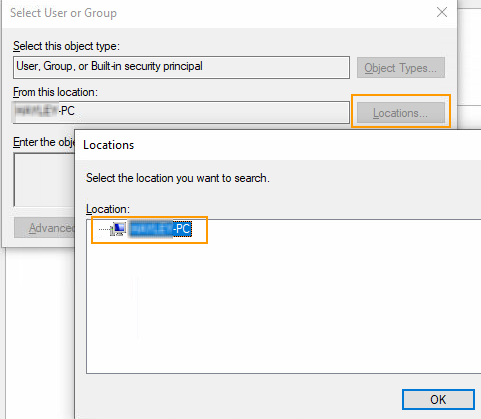The width and height of the screenshot is (481, 419).
Task: Open the Advanced options button
Action: pos(45,228)
